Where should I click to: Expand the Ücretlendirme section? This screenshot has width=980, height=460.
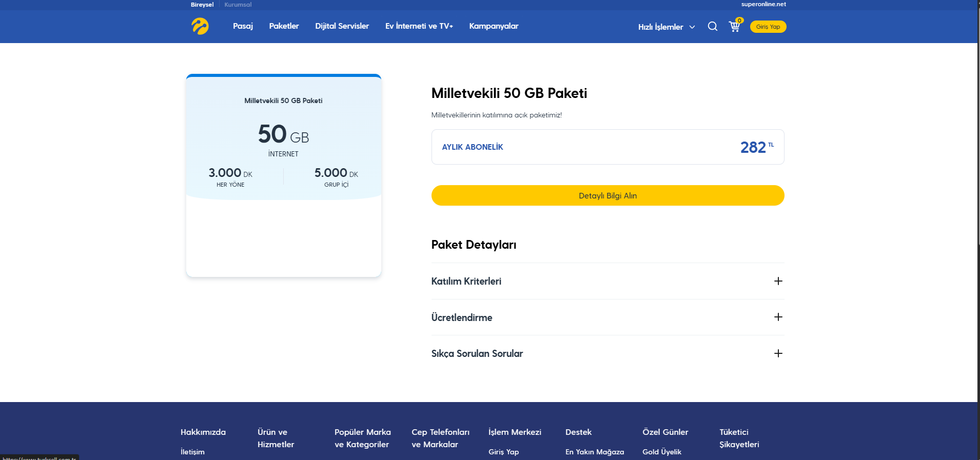[607, 317]
